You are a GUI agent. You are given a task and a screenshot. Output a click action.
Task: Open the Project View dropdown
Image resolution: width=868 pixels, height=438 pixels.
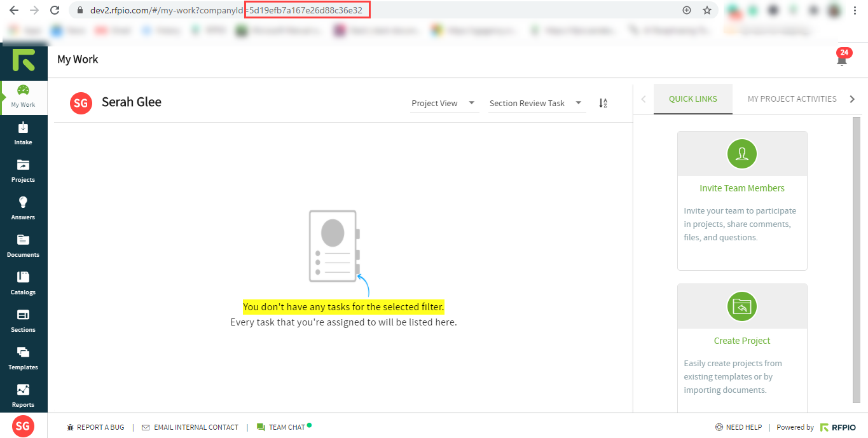coord(444,103)
